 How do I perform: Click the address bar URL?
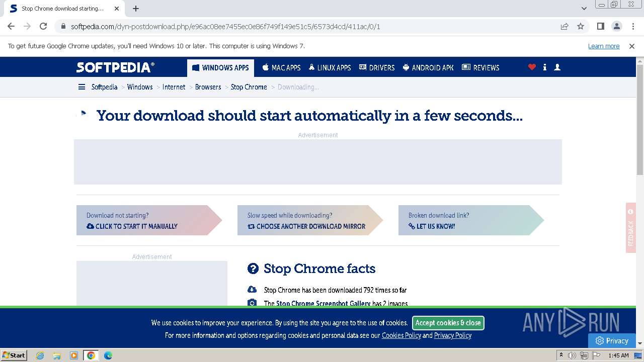[x=225, y=26]
